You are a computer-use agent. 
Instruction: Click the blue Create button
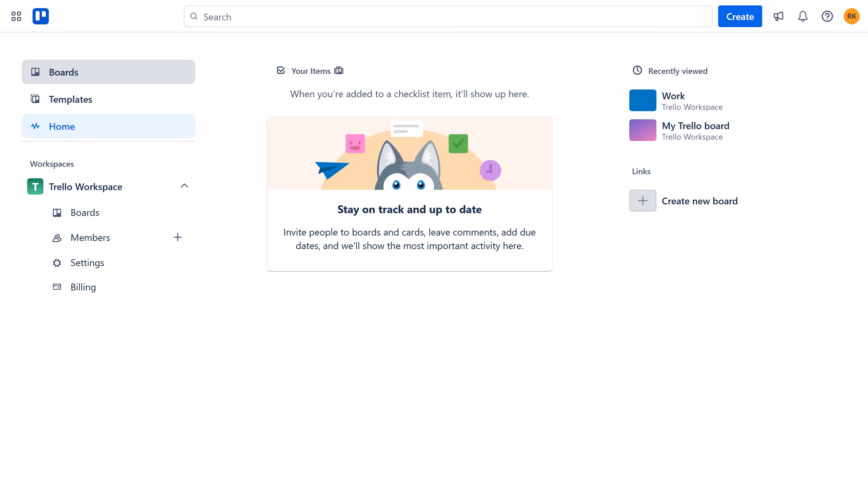coord(740,16)
